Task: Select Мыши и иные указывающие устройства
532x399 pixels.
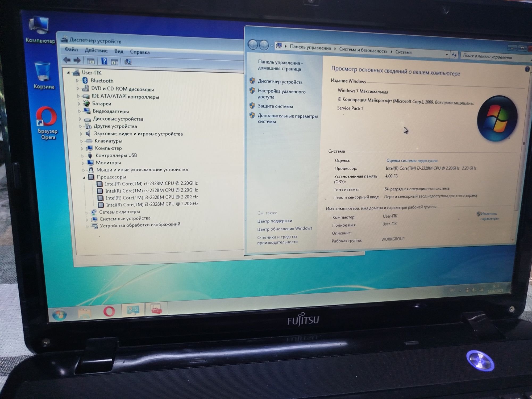Action: (x=142, y=169)
